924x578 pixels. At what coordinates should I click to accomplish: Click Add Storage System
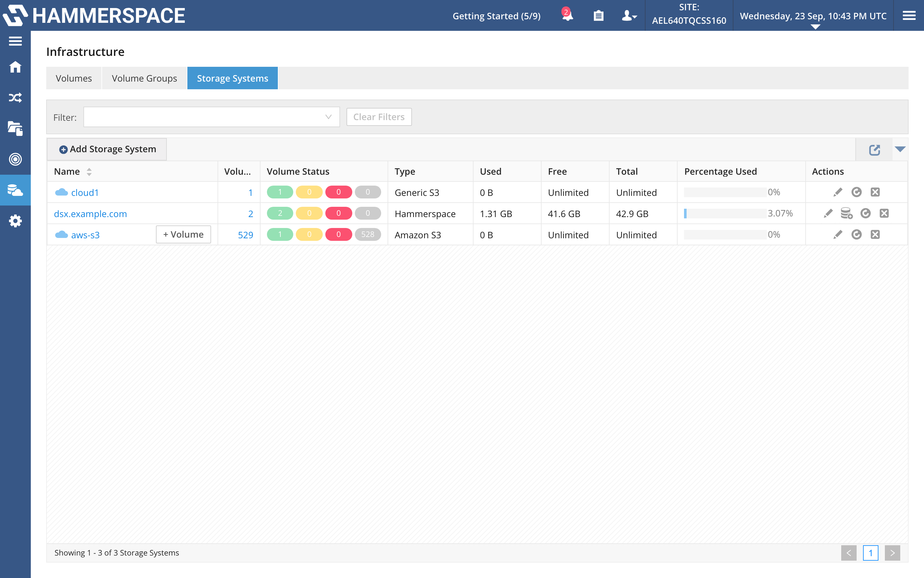[x=107, y=149]
